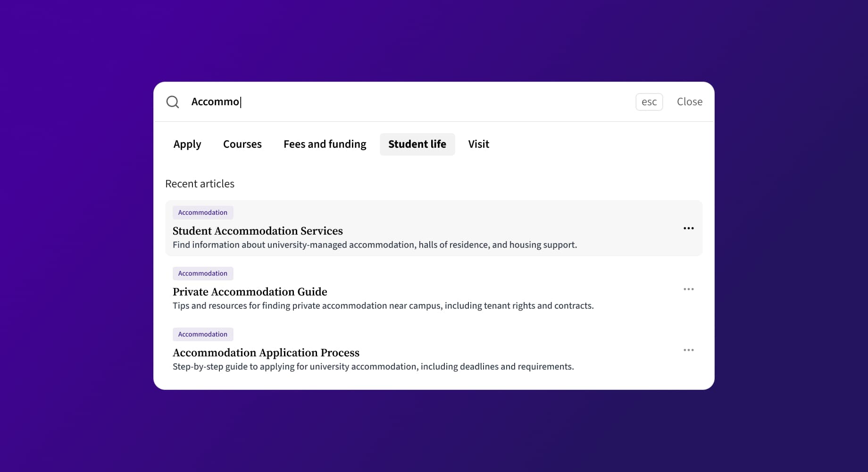Screen dimensions: 868x472
Task: Open more options for Accommodation Application Process
Action: 688,350
